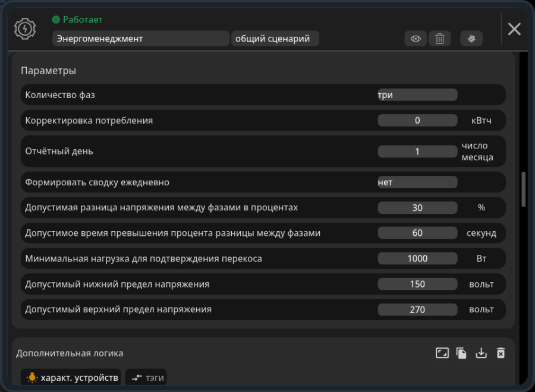Screen dimensions: 535x392
Task: Click the кВтч unit label
Action: [x=481, y=121]
